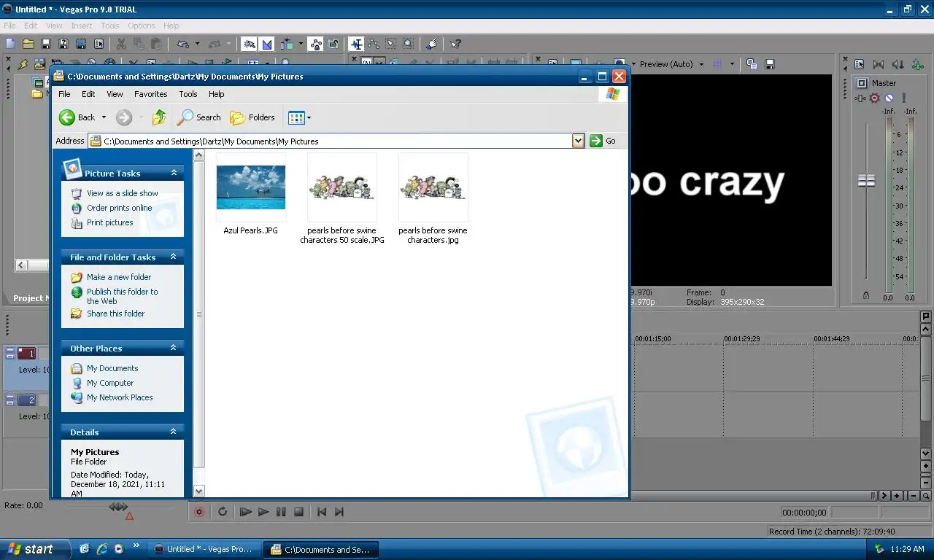This screenshot has width=934, height=560.
Task: Click the Up folder icon in Explorer
Action: click(159, 117)
